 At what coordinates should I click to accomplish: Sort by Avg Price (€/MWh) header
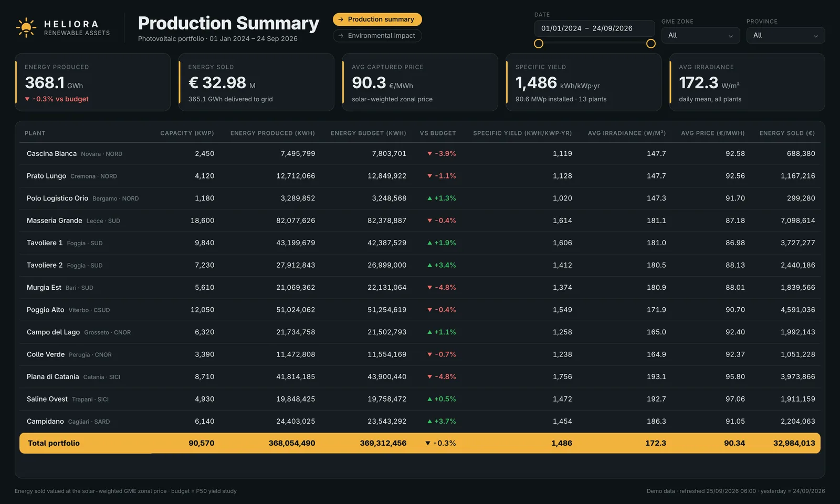click(x=713, y=133)
